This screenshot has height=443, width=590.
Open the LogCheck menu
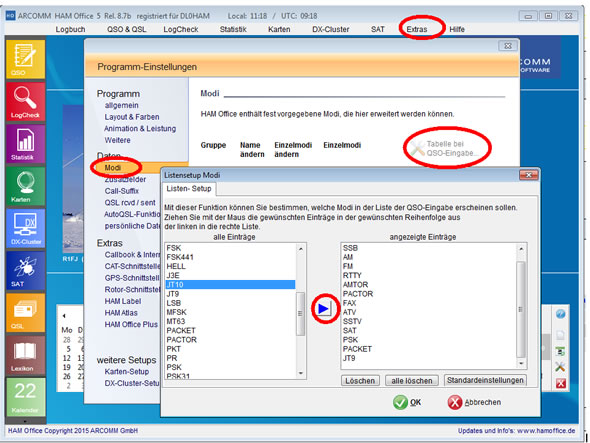(x=181, y=29)
